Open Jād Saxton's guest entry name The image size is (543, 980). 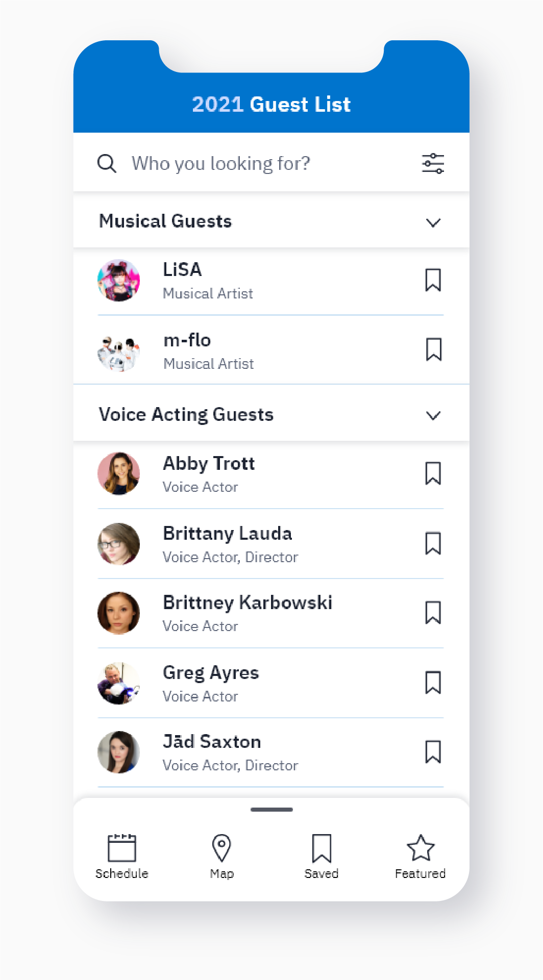coord(212,742)
